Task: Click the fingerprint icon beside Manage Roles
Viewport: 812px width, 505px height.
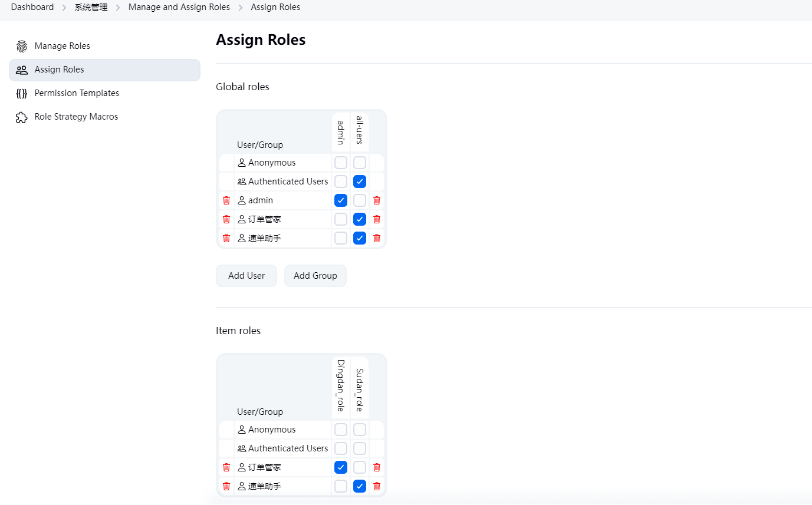Action: (22, 46)
